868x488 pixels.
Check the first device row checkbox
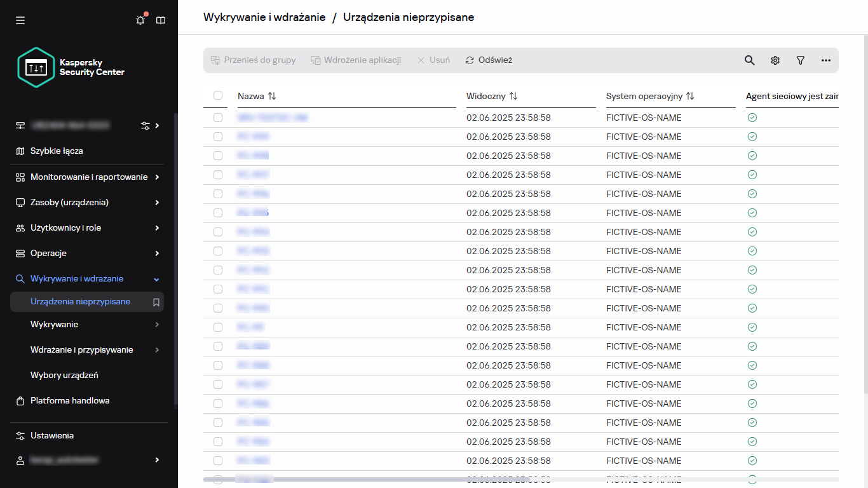(x=218, y=118)
